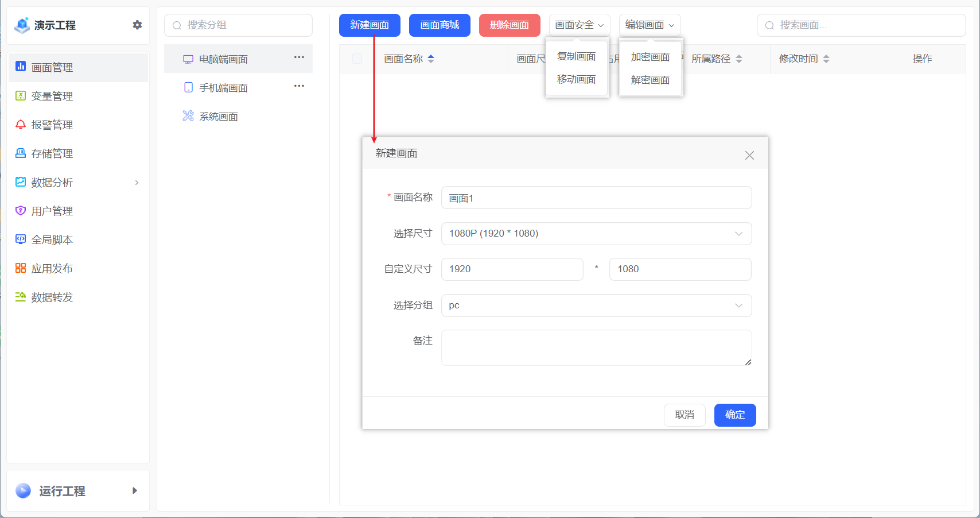980x518 pixels.
Task: Select the 画面管理 sidebar icon
Action: pos(21,67)
